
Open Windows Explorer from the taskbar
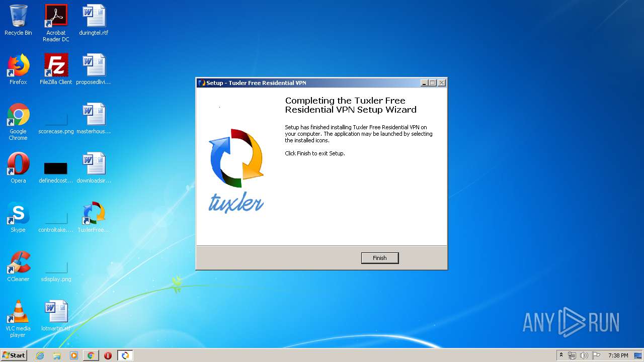point(57,355)
